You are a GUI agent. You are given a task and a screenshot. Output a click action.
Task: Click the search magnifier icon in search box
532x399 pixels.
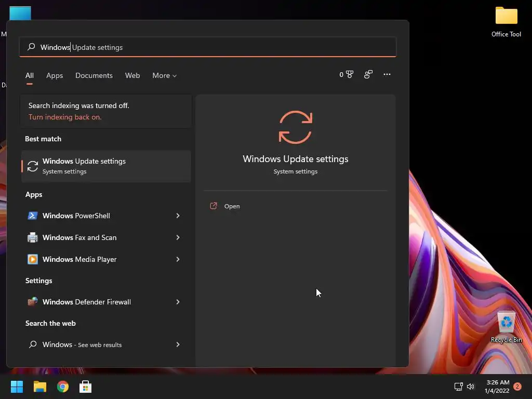click(x=31, y=47)
